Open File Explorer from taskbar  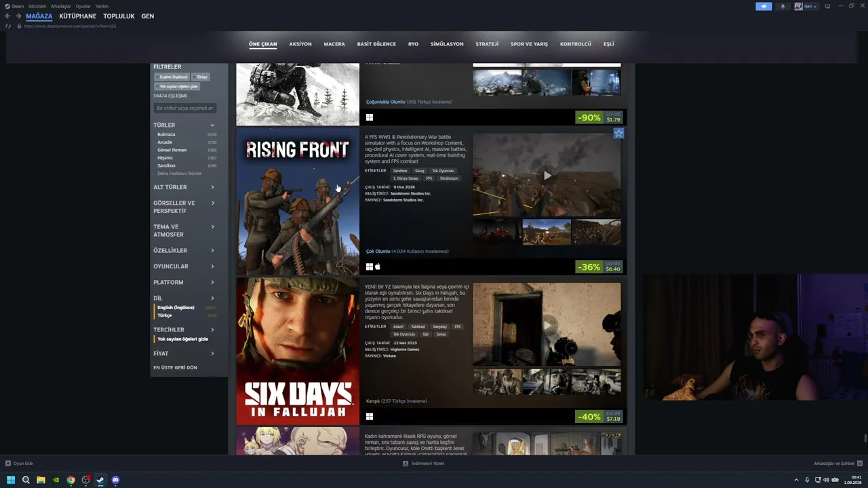(x=41, y=480)
